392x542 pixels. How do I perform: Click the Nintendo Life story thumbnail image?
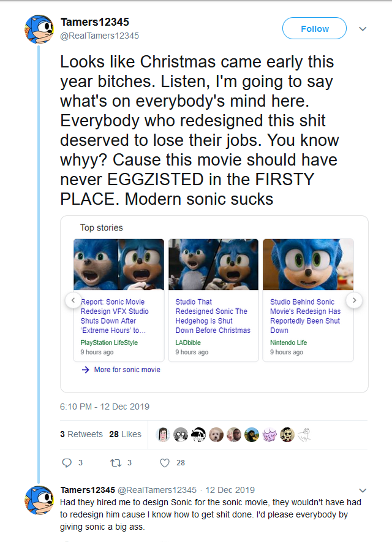coord(308,264)
